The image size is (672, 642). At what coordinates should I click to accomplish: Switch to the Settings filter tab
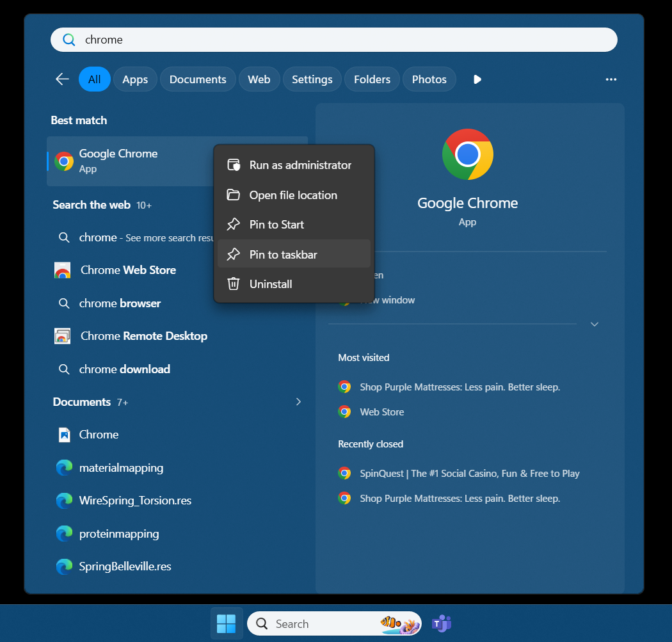312,79
